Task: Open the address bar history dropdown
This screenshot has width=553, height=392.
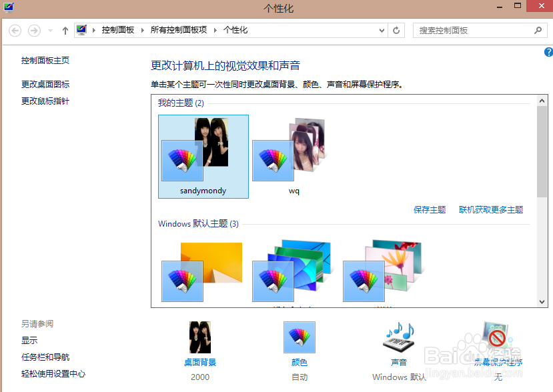Action: tap(382, 31)
